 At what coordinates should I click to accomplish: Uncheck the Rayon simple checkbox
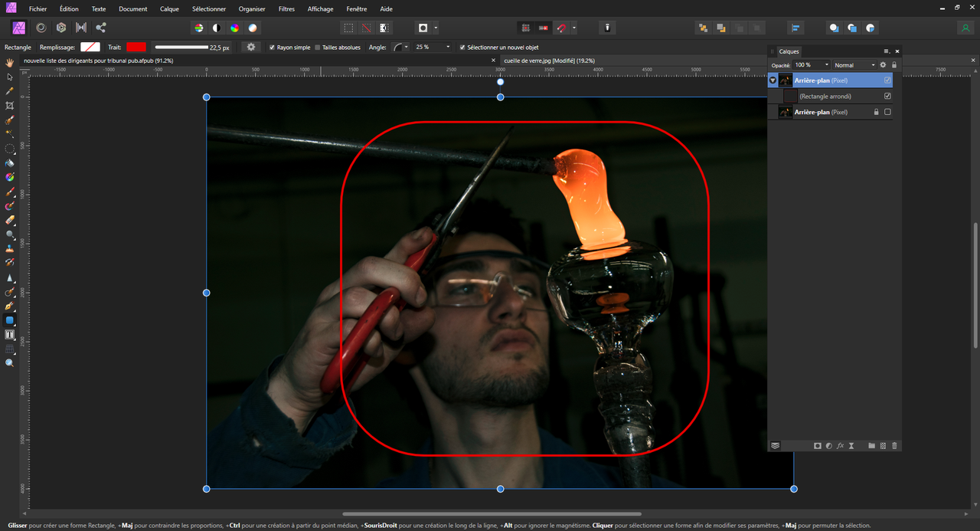272,48
